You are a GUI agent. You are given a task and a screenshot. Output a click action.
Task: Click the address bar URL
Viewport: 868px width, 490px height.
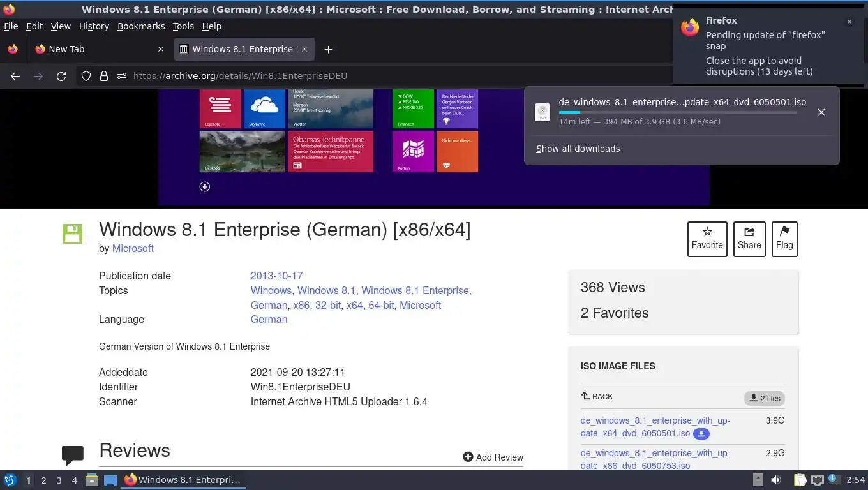pos(240,76)
